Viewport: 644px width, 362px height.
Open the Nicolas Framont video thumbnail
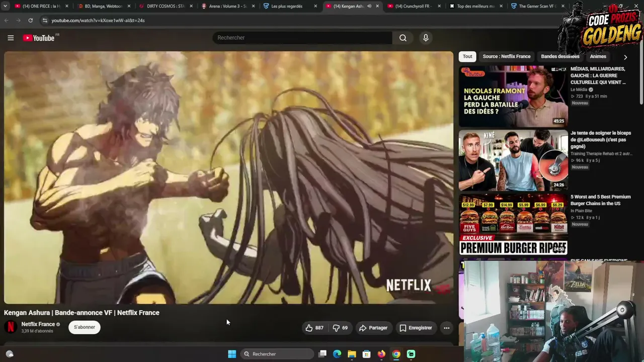pos(513,96)
